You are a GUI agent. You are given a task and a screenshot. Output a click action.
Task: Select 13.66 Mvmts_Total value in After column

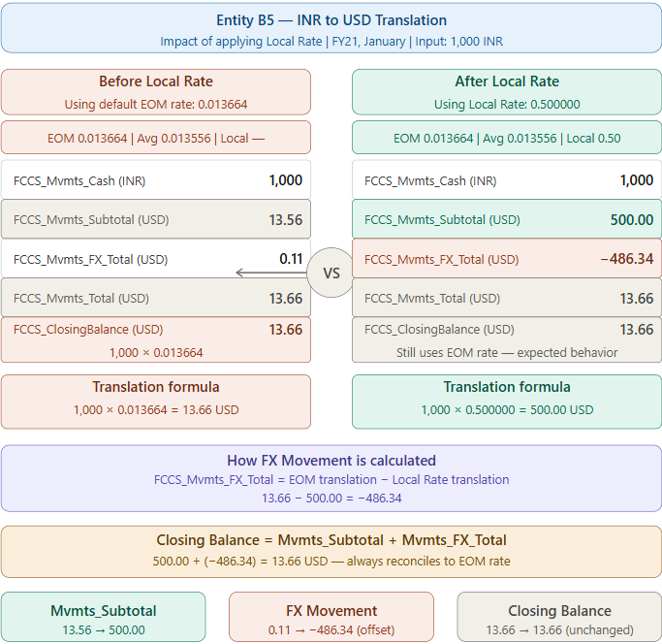coord(636,299)
